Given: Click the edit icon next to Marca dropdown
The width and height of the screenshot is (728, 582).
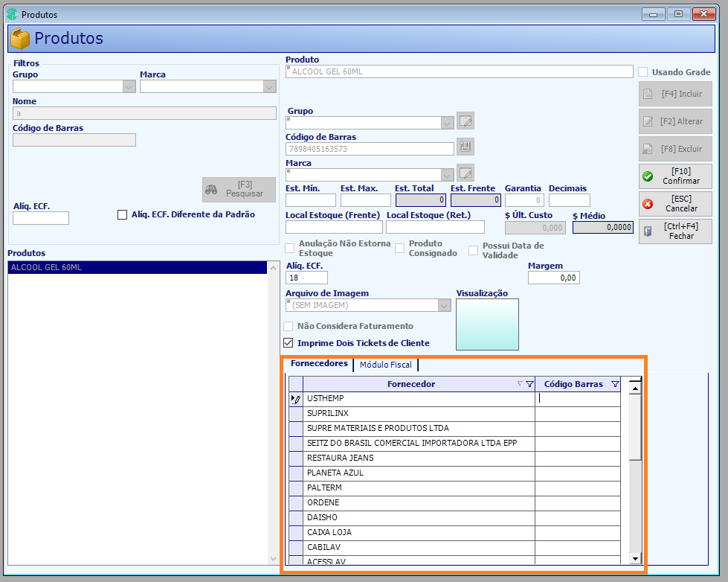Looking at the screenshot, I should (466, 173).
